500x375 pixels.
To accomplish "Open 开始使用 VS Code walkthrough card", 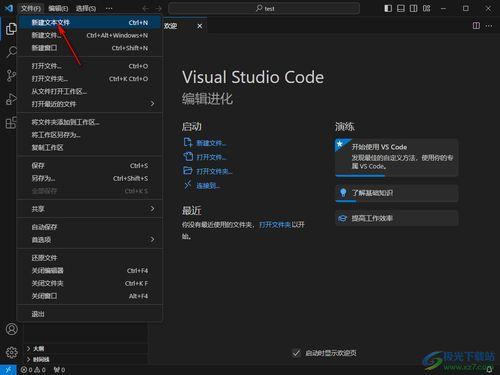I will [397, 158].
